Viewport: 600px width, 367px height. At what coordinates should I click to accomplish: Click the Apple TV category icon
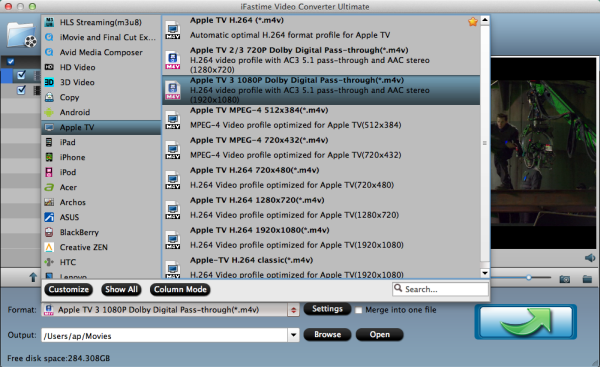[x=49, y=127]
